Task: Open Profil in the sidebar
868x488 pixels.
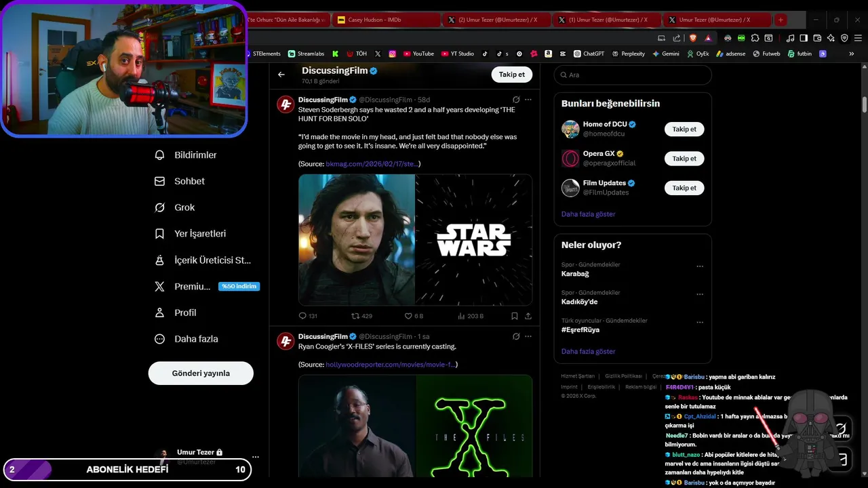Action: 176,312
